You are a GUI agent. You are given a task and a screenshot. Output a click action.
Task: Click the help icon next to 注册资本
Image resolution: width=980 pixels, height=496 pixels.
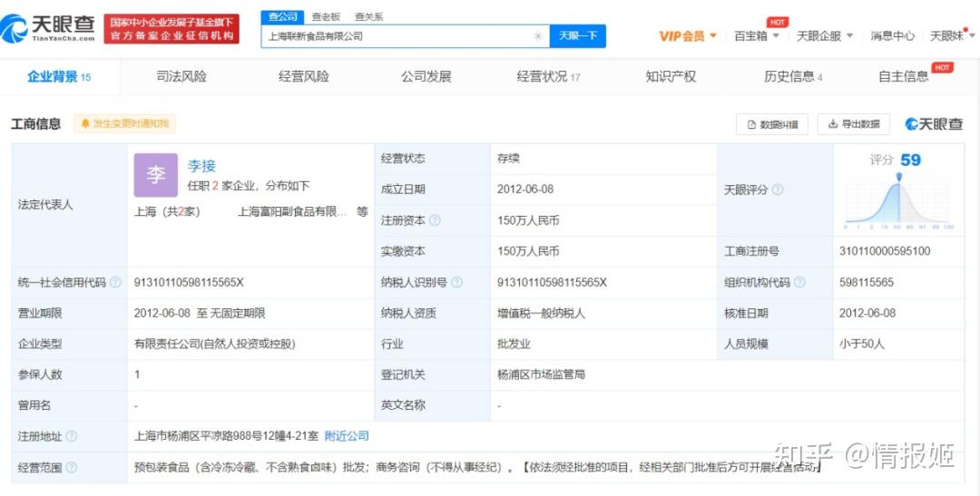coord(435,220)
